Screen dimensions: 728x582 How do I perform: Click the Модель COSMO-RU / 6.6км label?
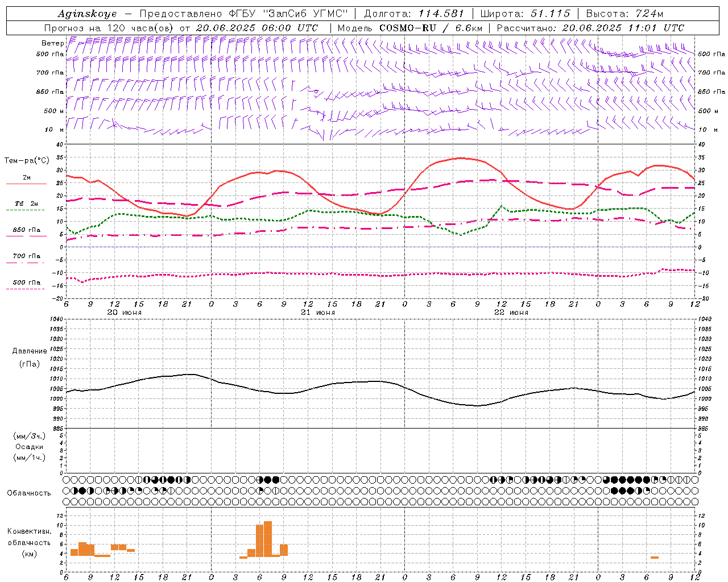point(409,28)
